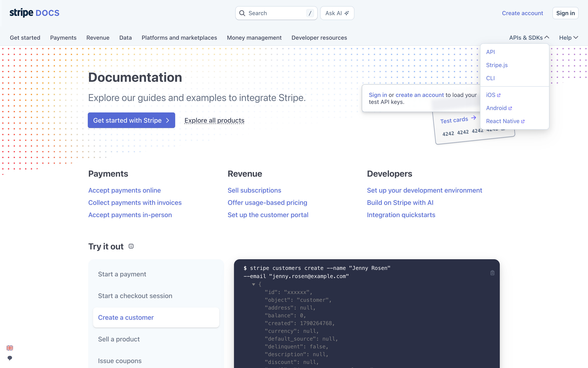
Task: Expand the Help dropdown
Action: (569, 38)
